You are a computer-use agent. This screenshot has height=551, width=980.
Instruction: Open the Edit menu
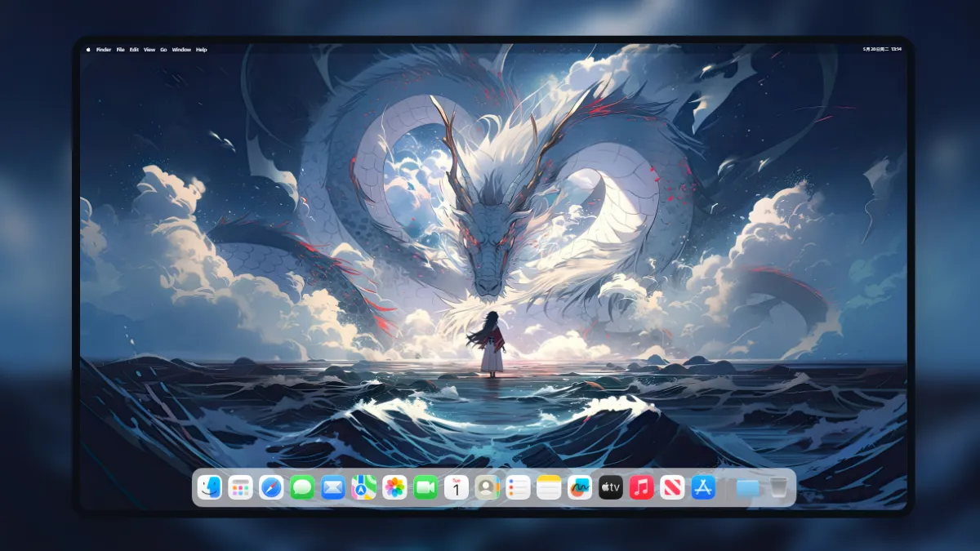[134, 50]
